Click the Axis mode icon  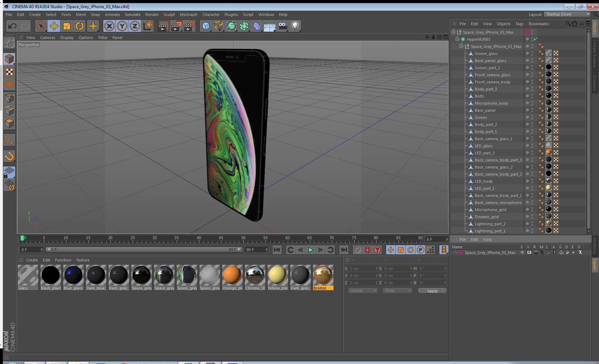pyautogui.click(x=9, y=140)
